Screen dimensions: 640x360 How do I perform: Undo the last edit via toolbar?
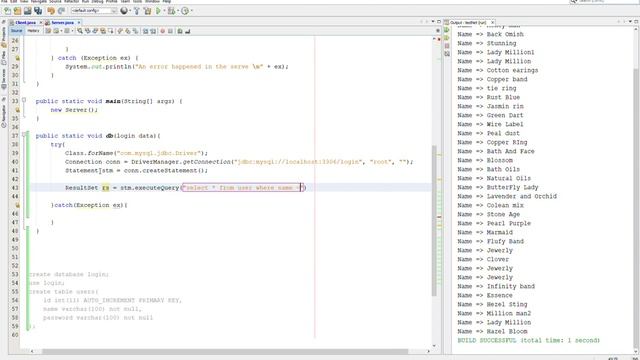click(x=51, y=11)
